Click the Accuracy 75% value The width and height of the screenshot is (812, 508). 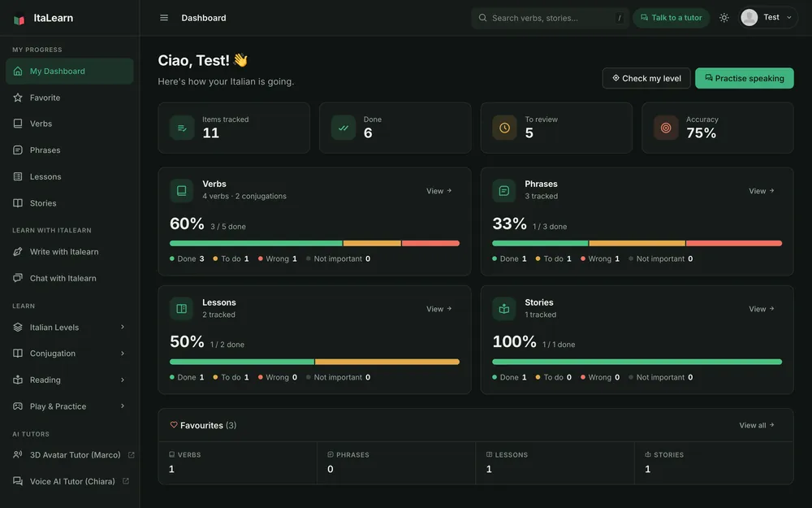pos(702,133)
